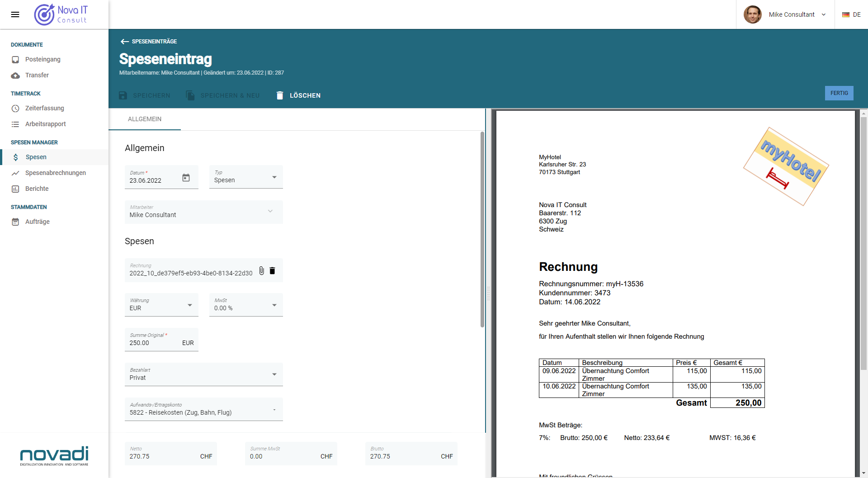Image resolution: width=868 pixels, height=478 pixels.
Task: Click the Transfer cloud upload icon
Action: [15, 76]
